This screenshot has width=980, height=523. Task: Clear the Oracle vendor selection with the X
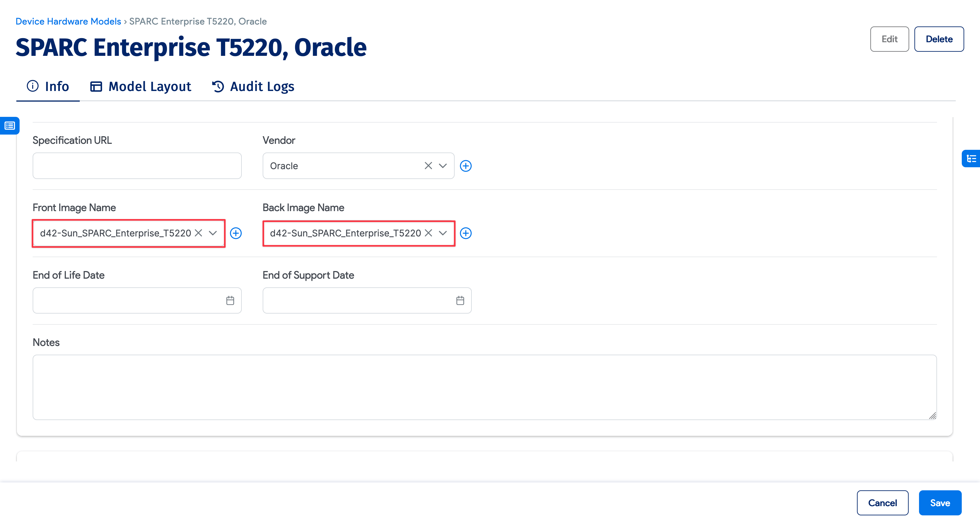428,166
